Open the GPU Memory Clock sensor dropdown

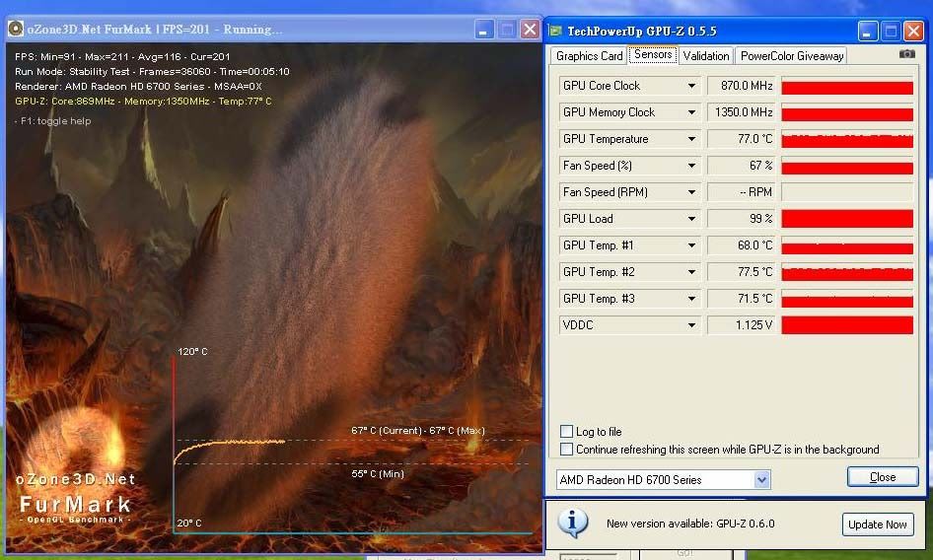691,112
